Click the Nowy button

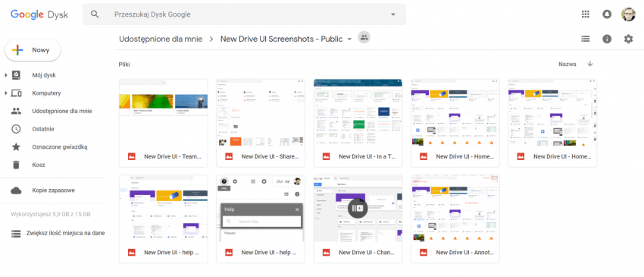(33, 50)
